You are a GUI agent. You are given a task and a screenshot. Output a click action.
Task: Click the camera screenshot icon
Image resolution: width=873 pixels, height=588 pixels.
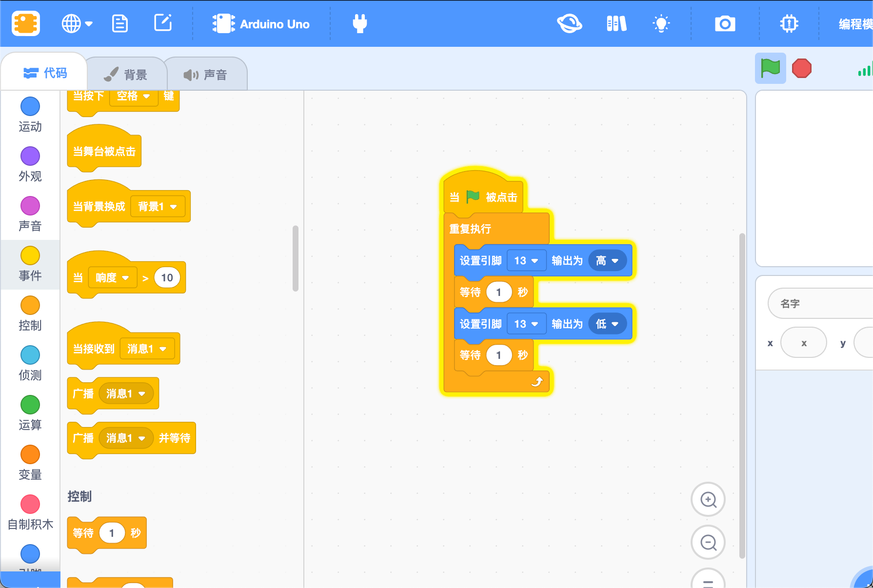point(725,23)
